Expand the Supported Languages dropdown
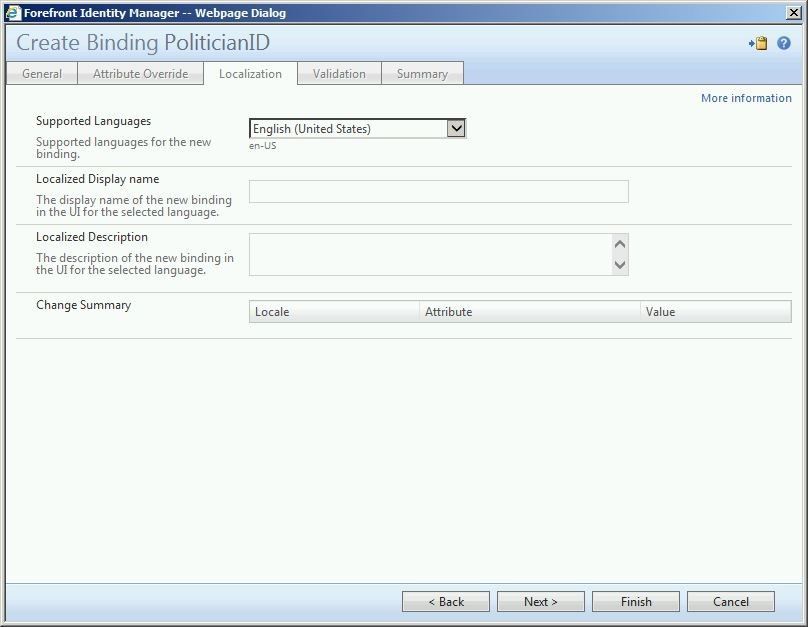 coord(456,128)
